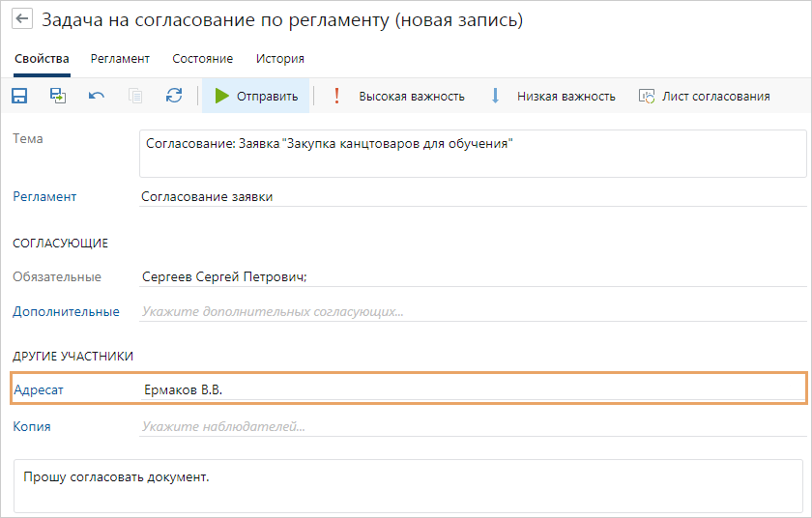Click the Copy documents icon
The image size is (812, 518).
click(x=135, y=96)
